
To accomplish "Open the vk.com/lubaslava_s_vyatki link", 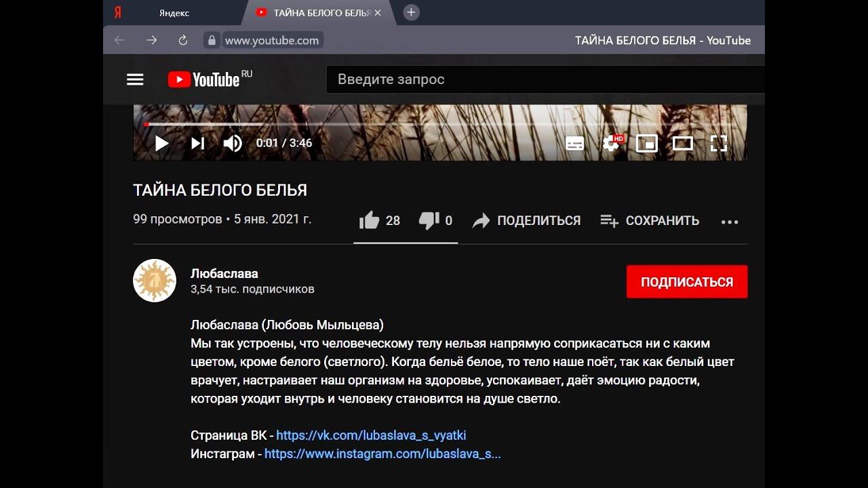I will click(371, 435).
